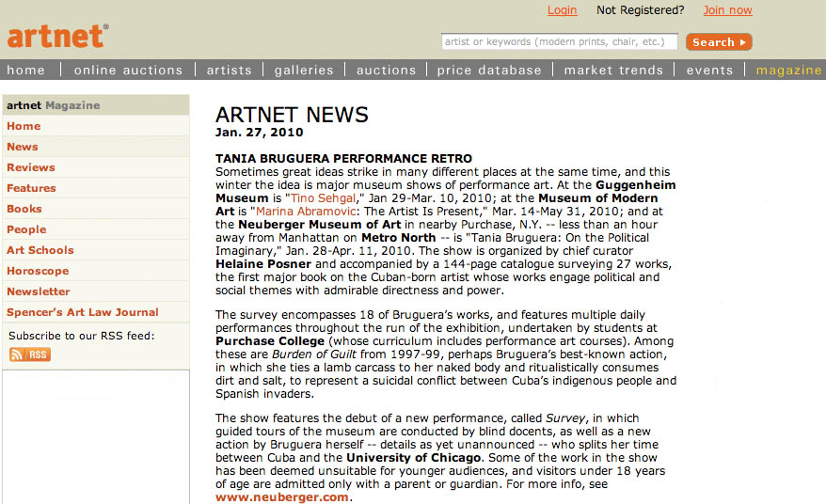This screenshot has width=826, height=504.
Task: Select galleries in the top menu
Action: pos(305,71)
